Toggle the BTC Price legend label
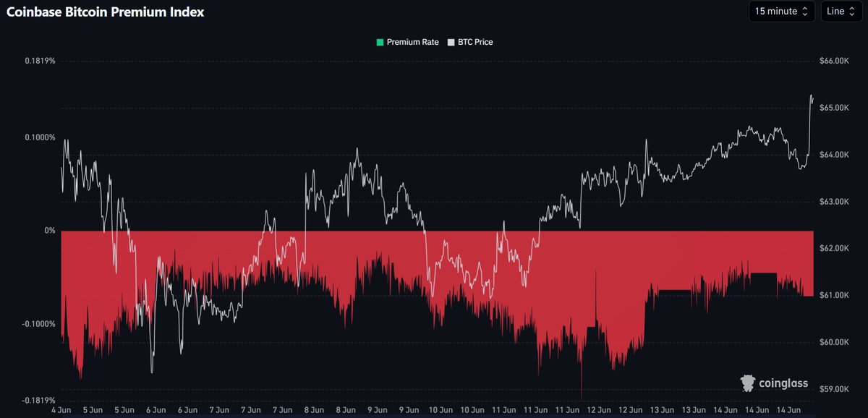868x418 pixels. pyautogui.click(x=475, y=42)
